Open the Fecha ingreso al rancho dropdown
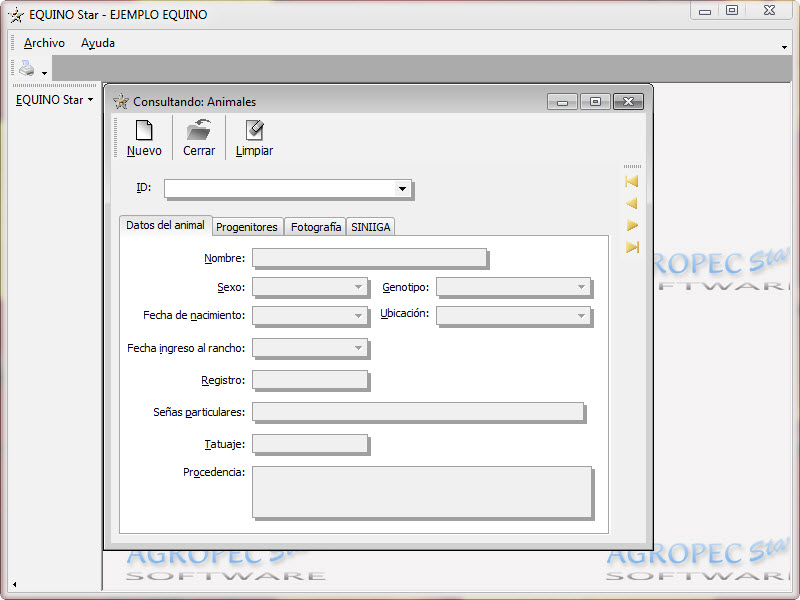Viewport: 800px width, 600px height. (x=359, y=348)
